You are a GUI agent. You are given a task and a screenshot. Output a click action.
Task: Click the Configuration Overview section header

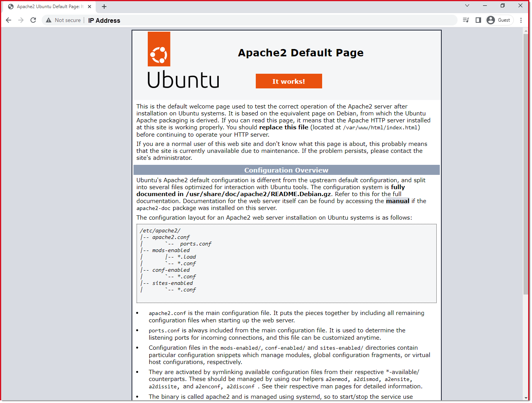pos(286,170)
